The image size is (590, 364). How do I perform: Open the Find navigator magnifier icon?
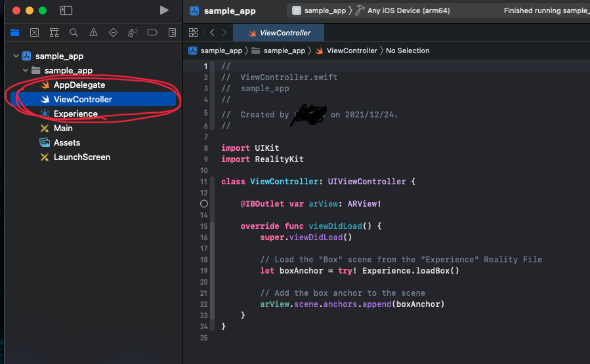point(74,33)
